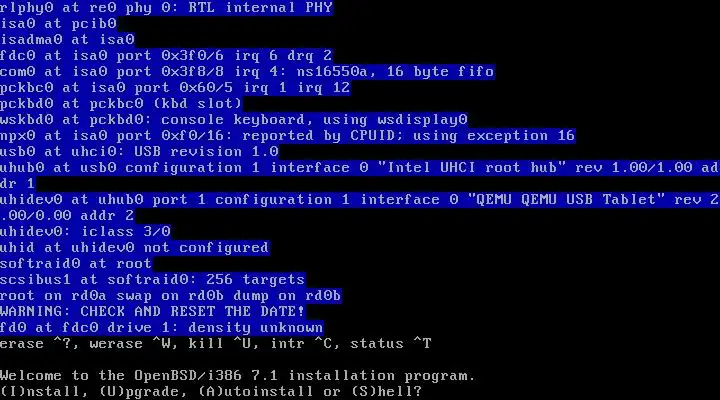Click the Intel UHCI root hub text
This screenshot has width=720, height=400.
[x=472, y=167]
